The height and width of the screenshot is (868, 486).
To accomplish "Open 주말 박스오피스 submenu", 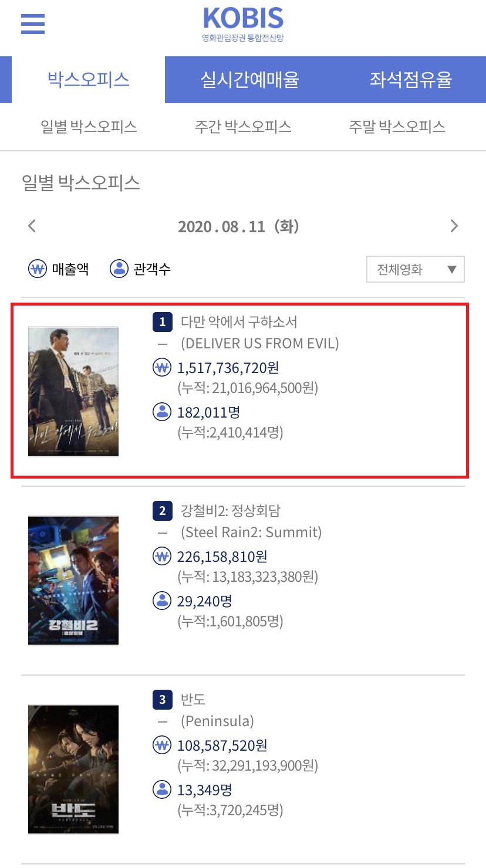I will pos(397,127).
